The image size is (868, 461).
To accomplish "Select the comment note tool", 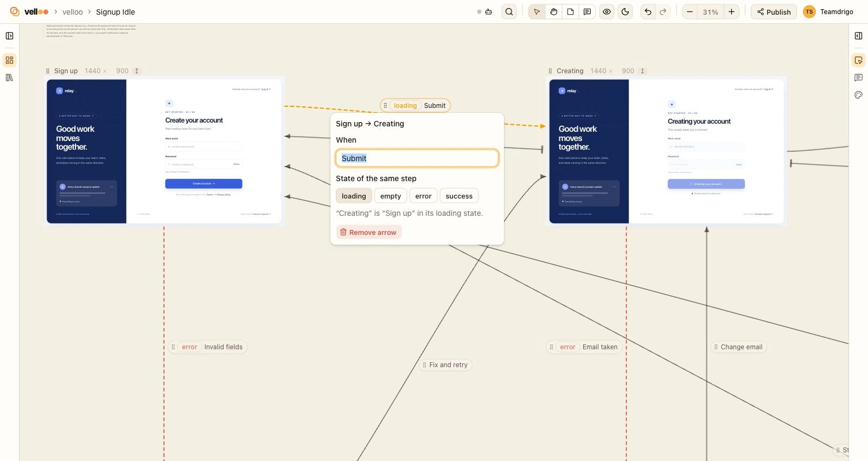I will (587, 11).
